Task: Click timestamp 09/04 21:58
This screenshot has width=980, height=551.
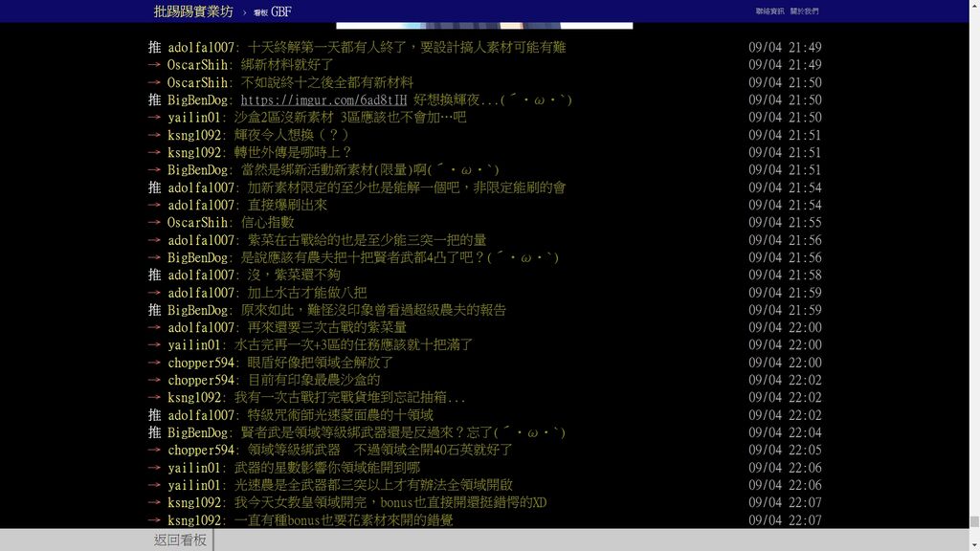Action: coord(785,275)
